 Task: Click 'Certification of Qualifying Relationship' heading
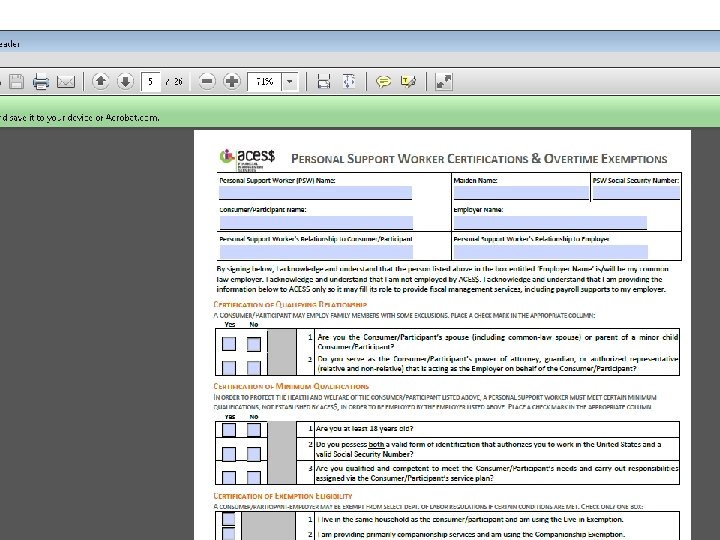(290, 304)
